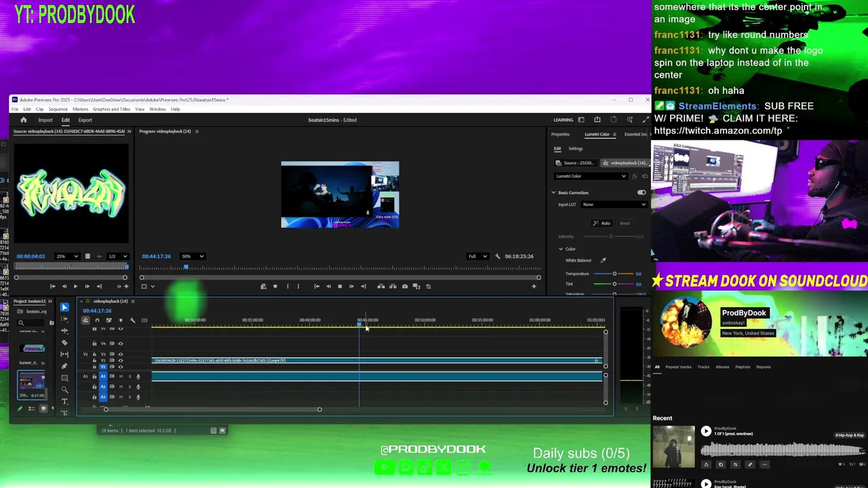868x488 pixels.
Task: Open the Lumetri Color effect dropdown
Action: coord(591,176)
